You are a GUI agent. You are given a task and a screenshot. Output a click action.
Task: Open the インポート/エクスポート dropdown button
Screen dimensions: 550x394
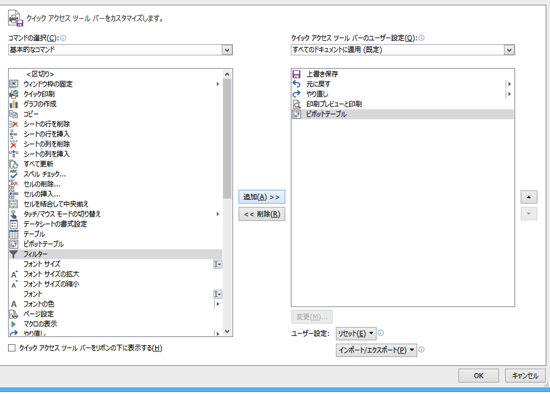coord(376,350)
